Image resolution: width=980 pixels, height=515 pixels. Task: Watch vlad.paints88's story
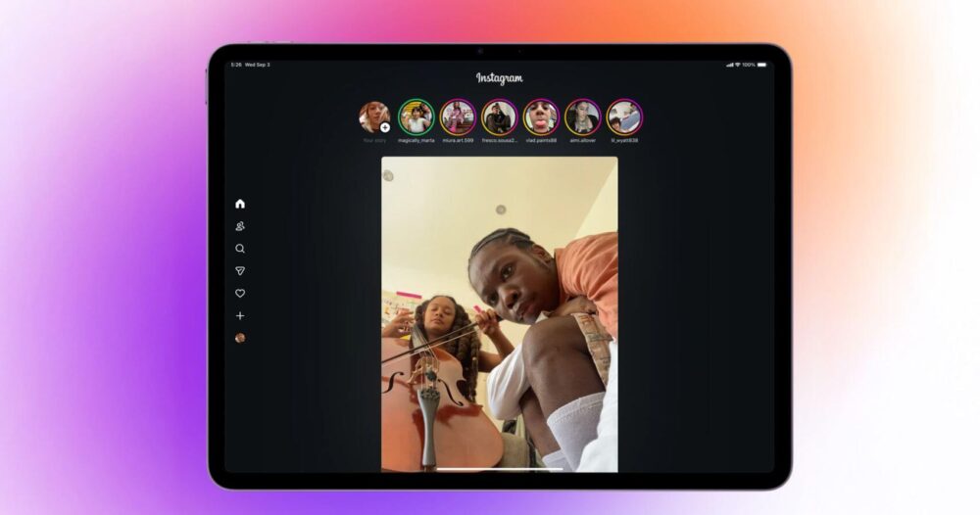tap(541, 117)
